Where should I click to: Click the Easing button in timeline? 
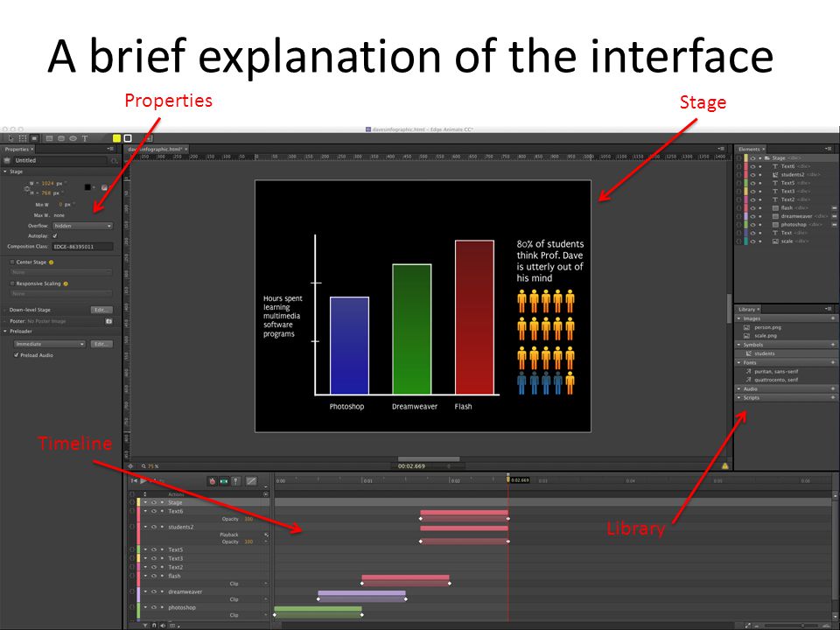(x=251, y=481)
